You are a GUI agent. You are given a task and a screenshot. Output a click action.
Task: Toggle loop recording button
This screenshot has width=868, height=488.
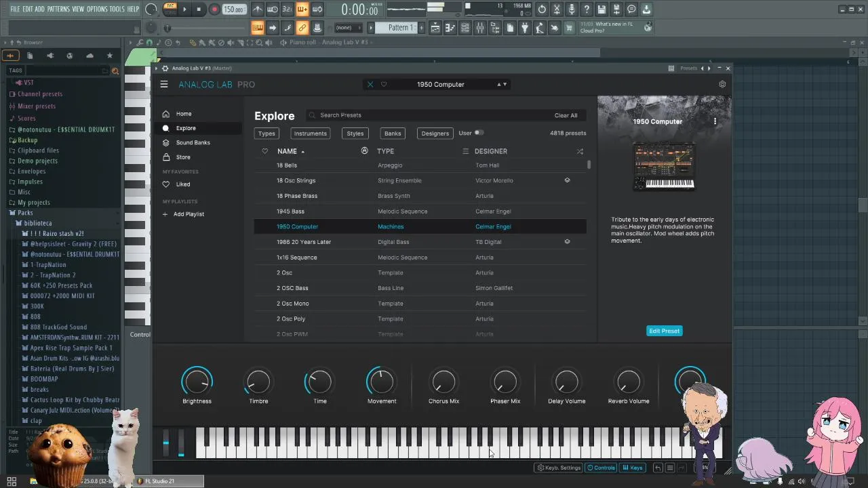tap(317, 9)
